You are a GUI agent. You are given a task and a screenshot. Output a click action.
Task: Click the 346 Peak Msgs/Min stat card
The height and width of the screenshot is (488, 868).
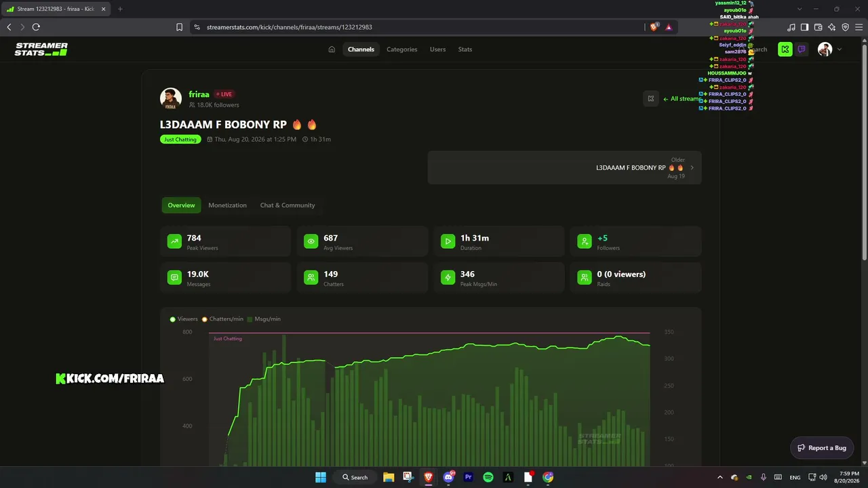pyautogui.click(x=499, y=278)
